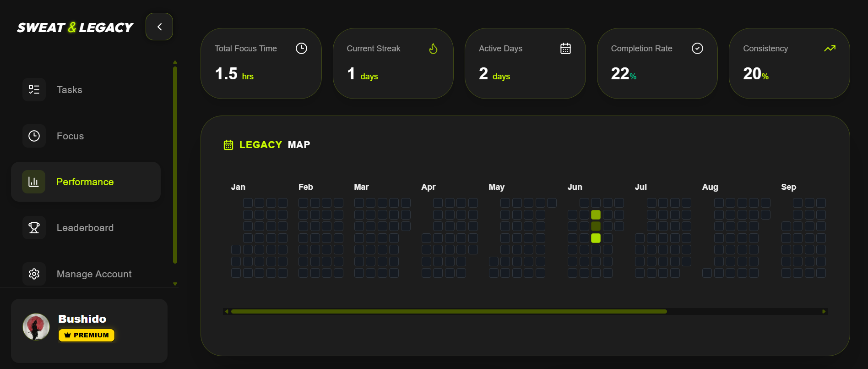Click the Aug month label
Screen dimensions: 868x369
tap(710, 187)
